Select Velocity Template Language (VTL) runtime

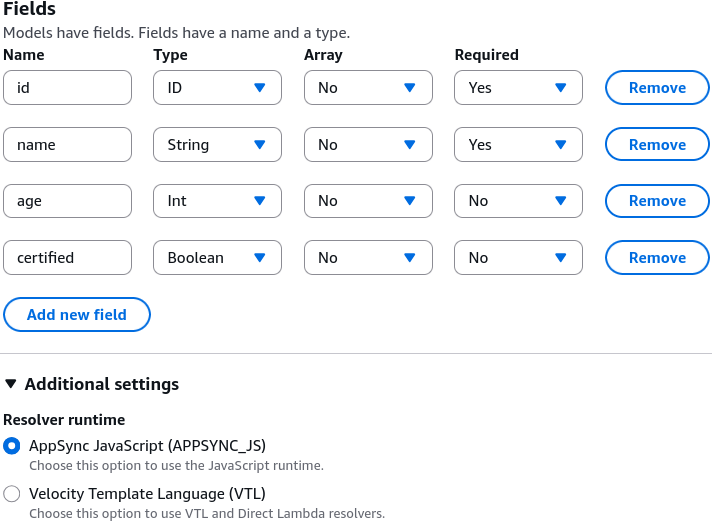click(12, 493)
